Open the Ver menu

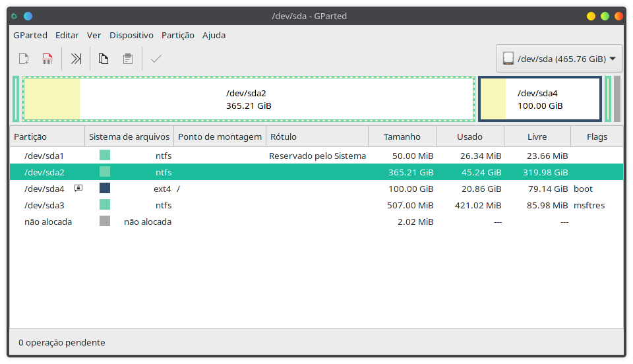[94, 35]
